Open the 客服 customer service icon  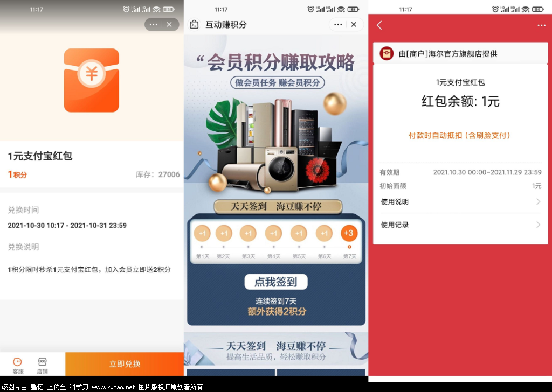coord(18,366)
